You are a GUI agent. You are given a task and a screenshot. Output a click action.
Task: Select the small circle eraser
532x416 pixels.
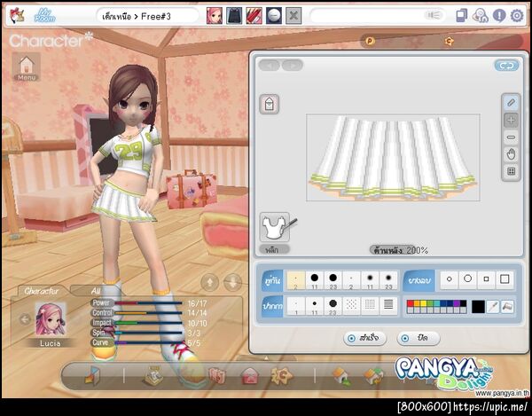point(450,279)
